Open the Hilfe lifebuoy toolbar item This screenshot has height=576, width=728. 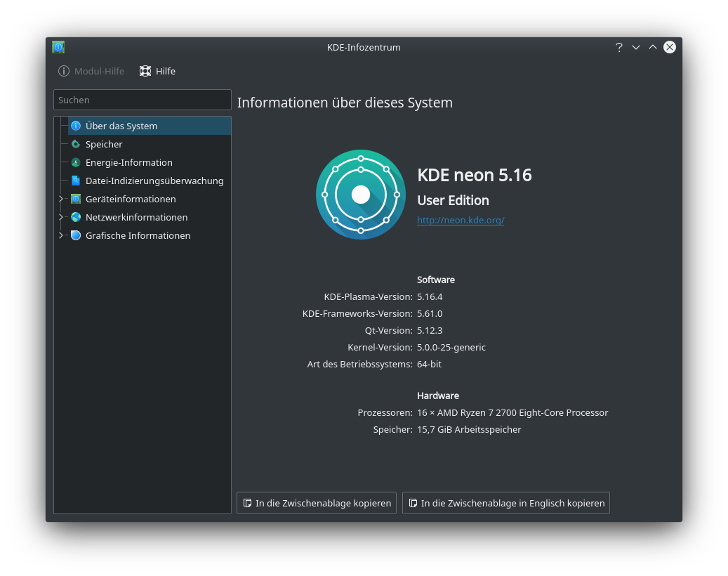157,71
